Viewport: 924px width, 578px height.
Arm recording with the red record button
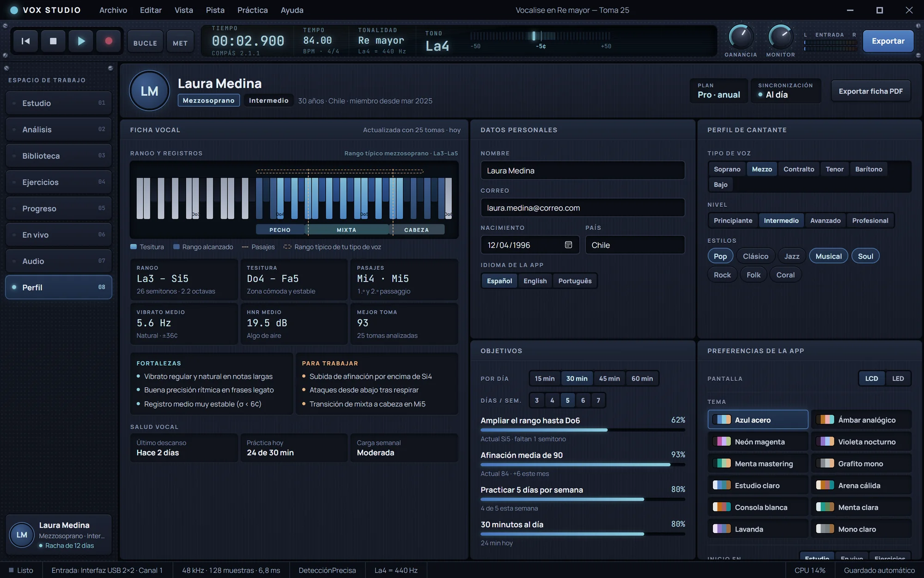pos(109,41)
